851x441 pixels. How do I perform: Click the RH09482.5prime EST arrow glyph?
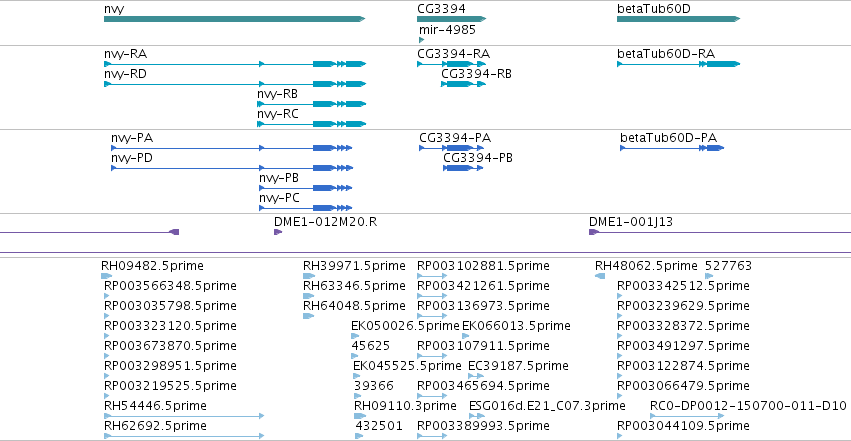tap(106, 276)
